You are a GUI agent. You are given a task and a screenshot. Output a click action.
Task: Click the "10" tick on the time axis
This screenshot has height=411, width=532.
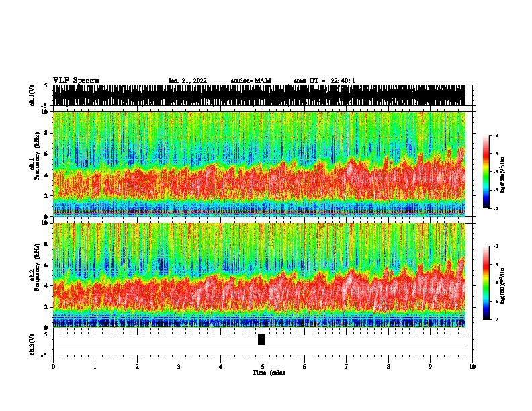point(472,367)
